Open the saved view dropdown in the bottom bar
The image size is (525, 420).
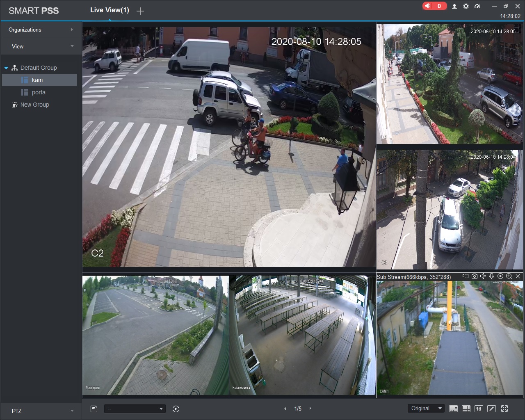[135, 409]
